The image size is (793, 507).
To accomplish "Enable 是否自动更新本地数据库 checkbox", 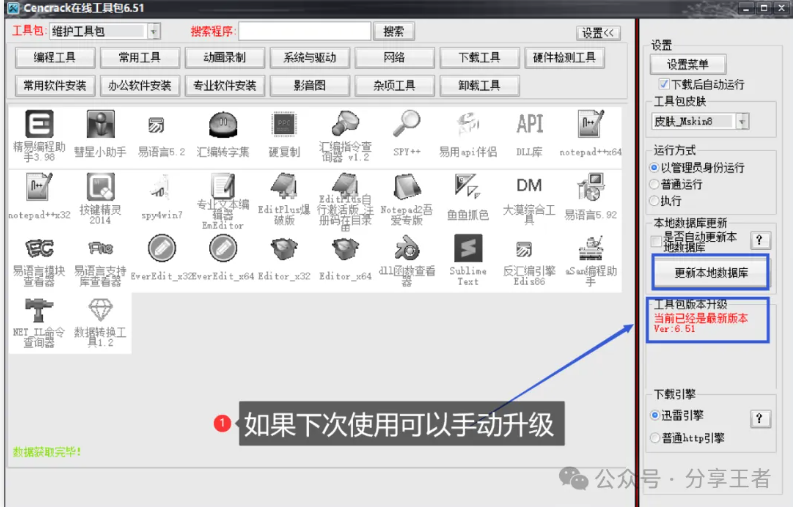I will pos(656,242).
